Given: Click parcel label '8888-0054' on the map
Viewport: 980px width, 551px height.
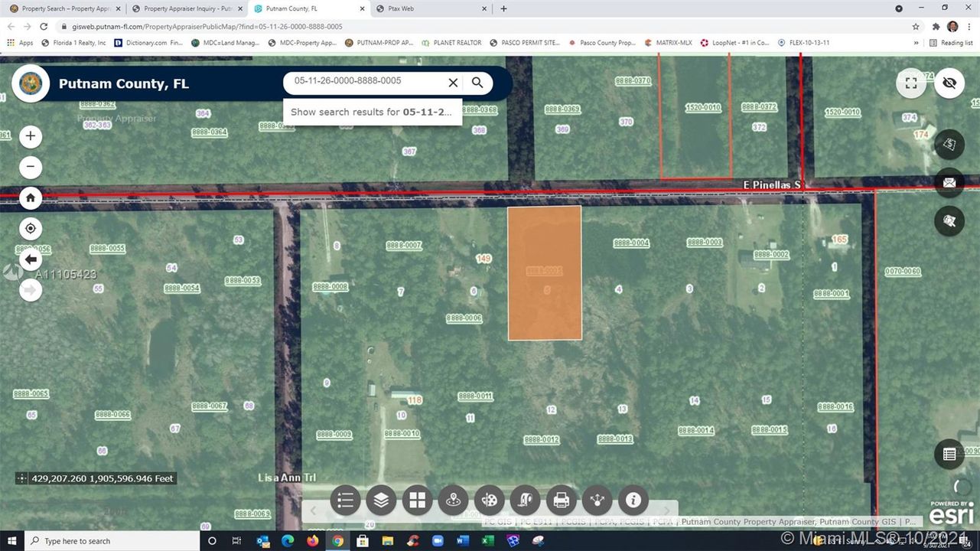Looking at the screenshot, I should pyautogui.click(x=181, y=289).
